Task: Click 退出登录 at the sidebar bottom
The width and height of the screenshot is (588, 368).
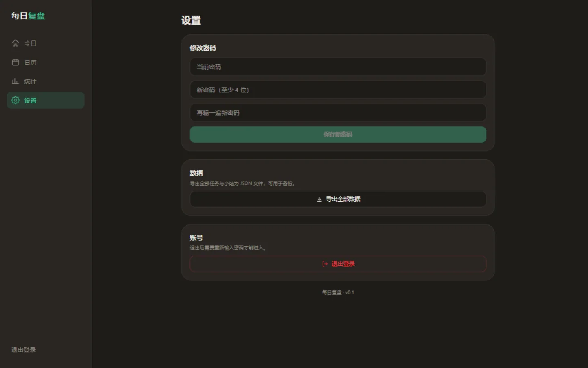Action: [24, 350]
